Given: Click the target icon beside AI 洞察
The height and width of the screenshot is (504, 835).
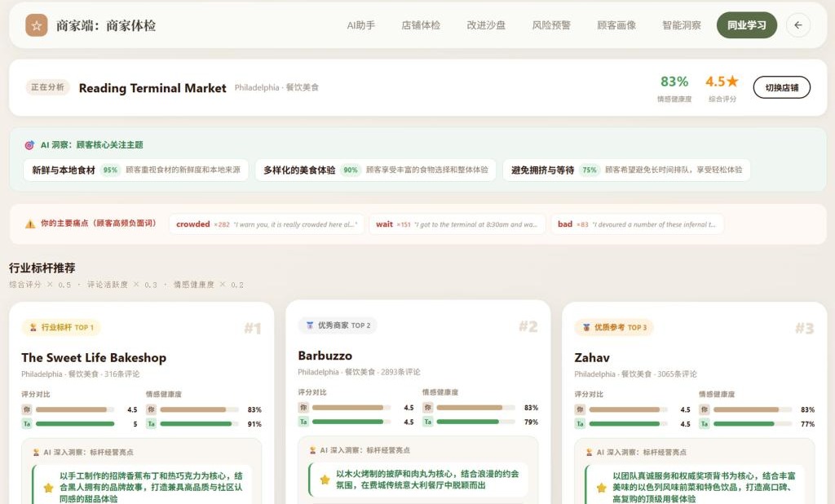Looking at the screenshot, I should tap(30, 145).
